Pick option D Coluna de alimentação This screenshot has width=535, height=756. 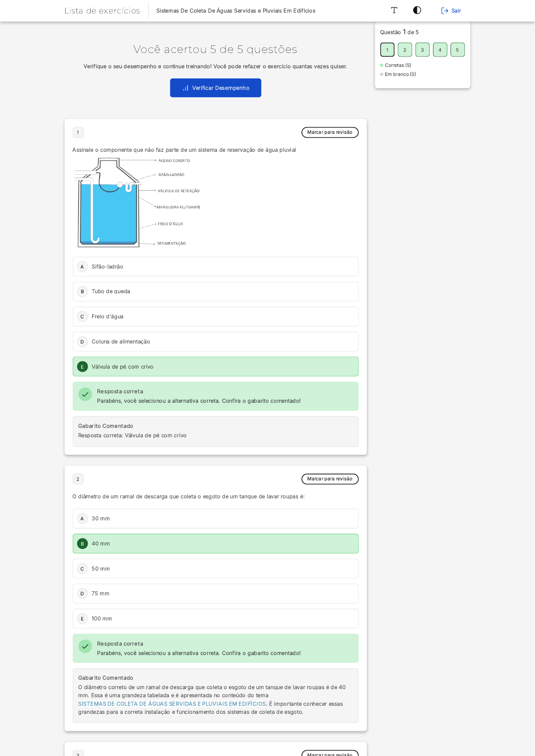pos(215,342)
